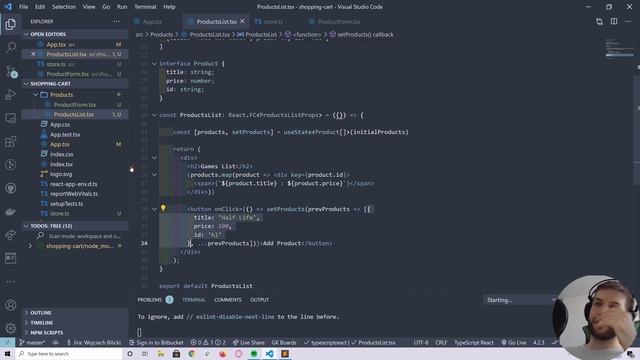Open the Manage gear icon
This screenshot has height=360, width=640.
(11, 328)
